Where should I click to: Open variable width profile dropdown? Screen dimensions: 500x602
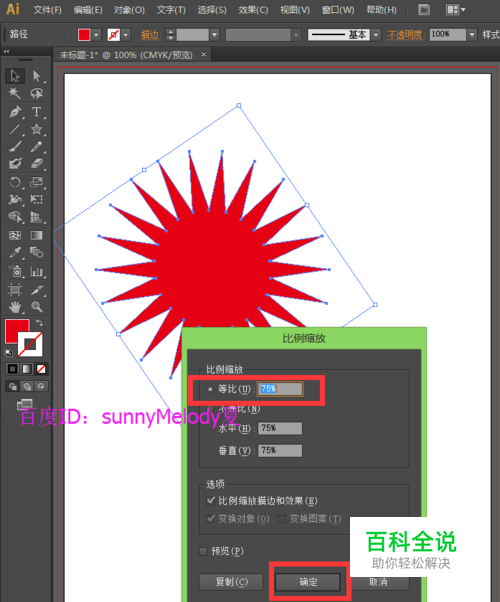[x=296, y=35]
